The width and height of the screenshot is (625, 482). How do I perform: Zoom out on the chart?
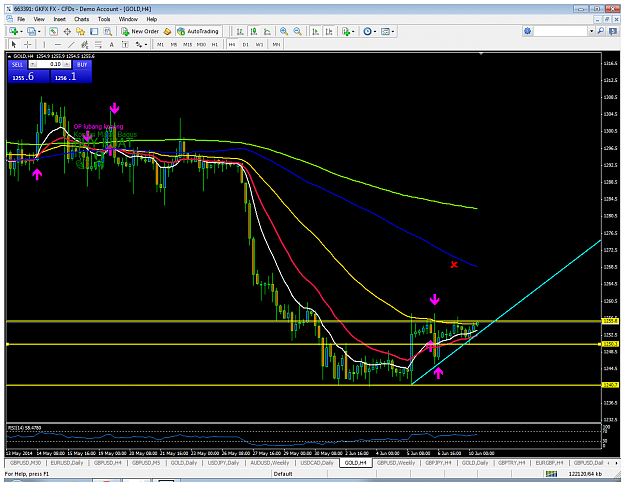297,31
